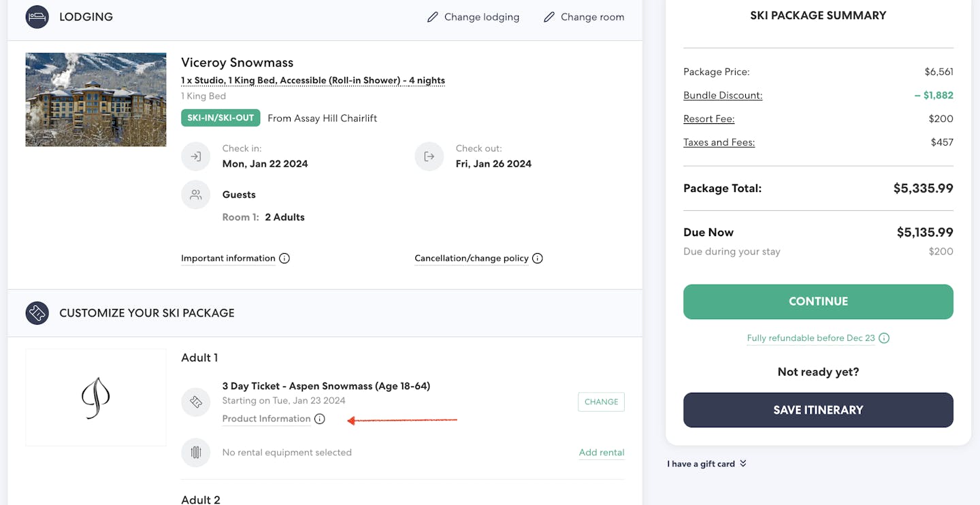This screenshot has width=980, height=505.
Task: Expand the I have a gift card section
Action: click(x=707, y=464)
